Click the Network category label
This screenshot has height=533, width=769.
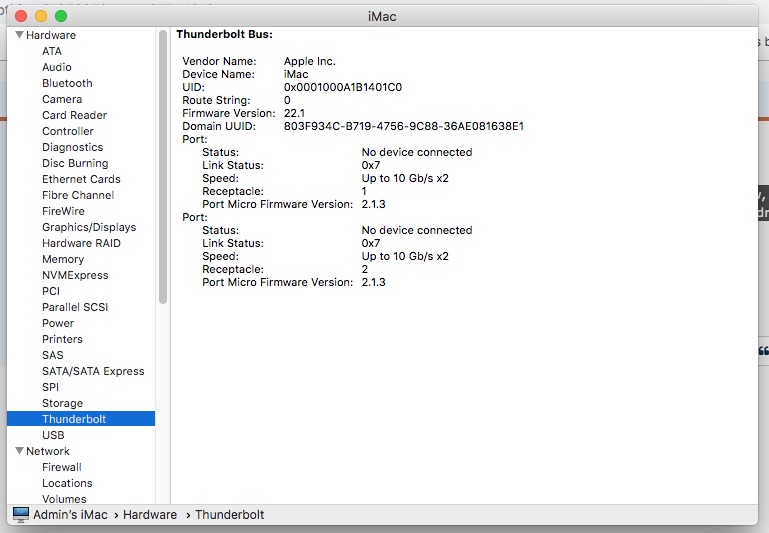click(48, 451)
